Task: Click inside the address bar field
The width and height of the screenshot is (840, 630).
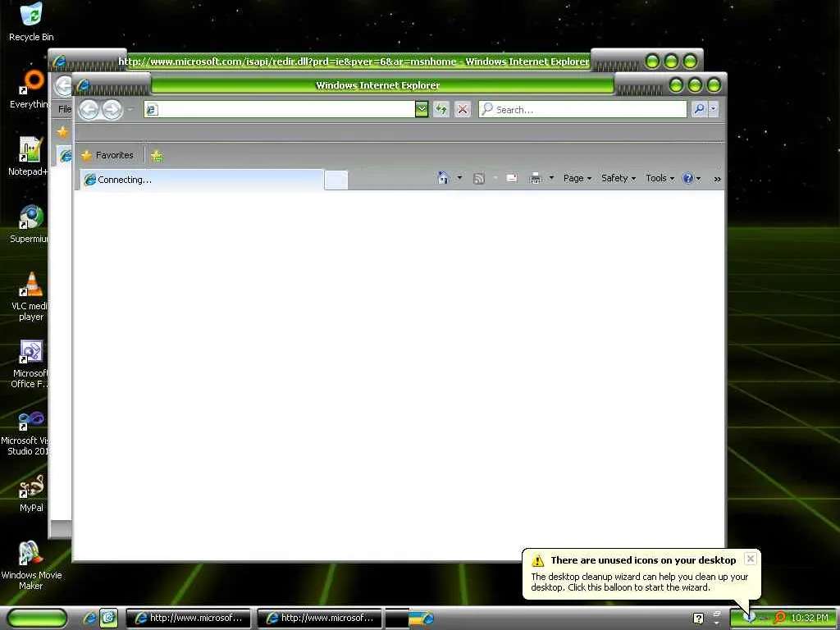Action: [280, 109]
